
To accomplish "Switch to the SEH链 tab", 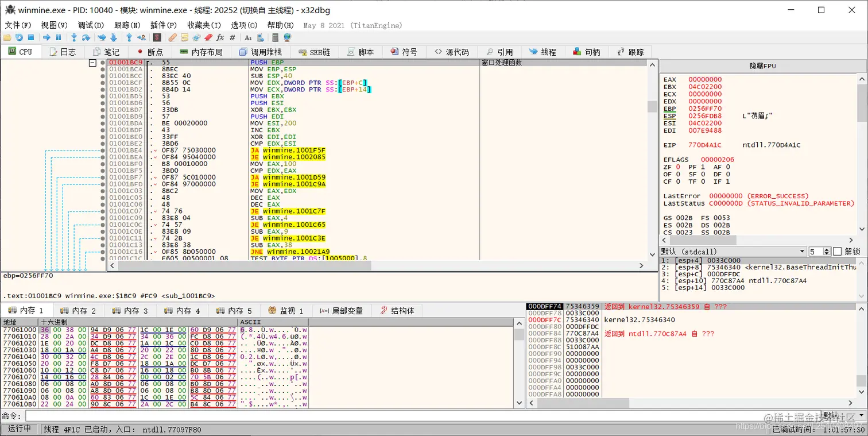I will click(313, 52).
